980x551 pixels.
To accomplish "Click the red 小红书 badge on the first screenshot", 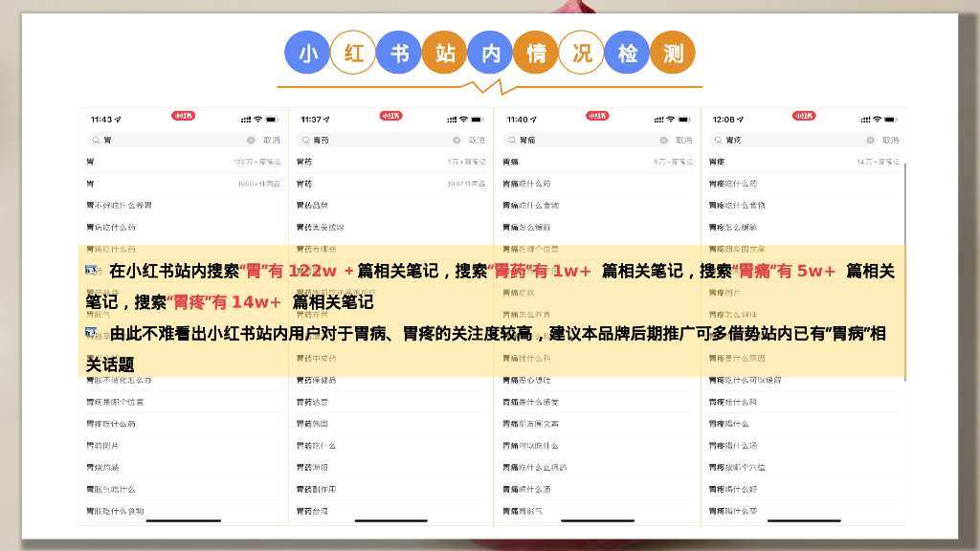I will 183,117.
